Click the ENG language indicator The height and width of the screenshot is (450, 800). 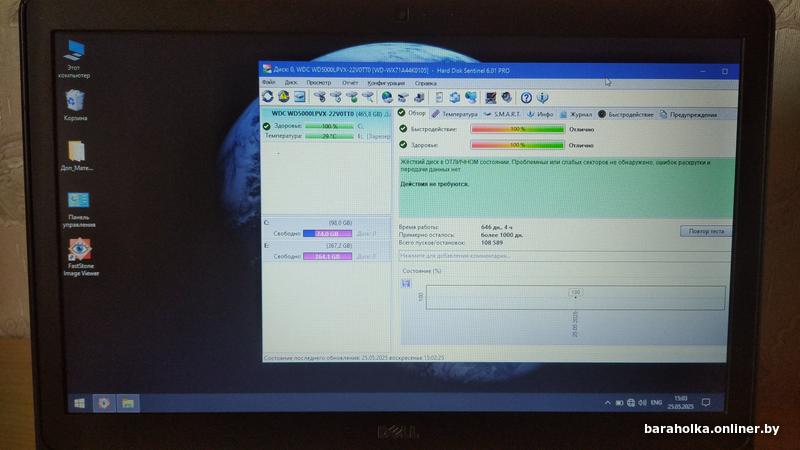(656, 403)
